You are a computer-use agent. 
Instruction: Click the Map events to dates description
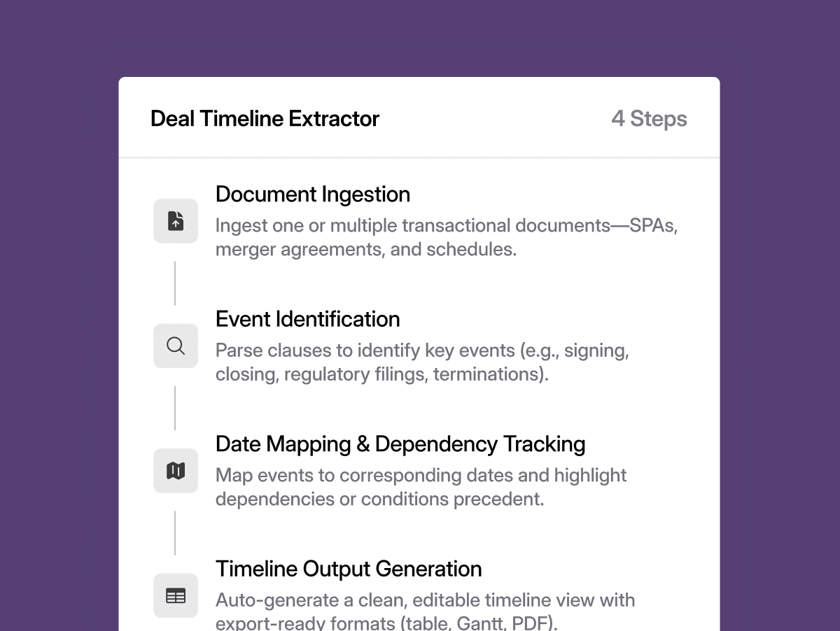421,487
